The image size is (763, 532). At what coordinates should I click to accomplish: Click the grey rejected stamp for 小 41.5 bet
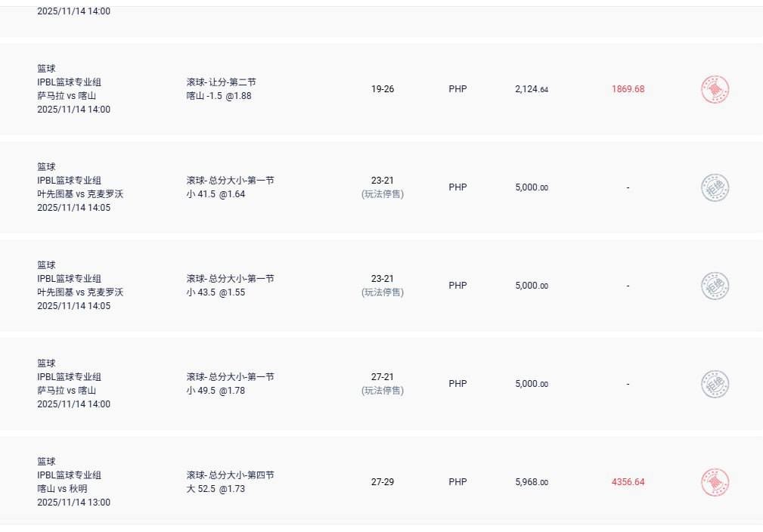715,188
